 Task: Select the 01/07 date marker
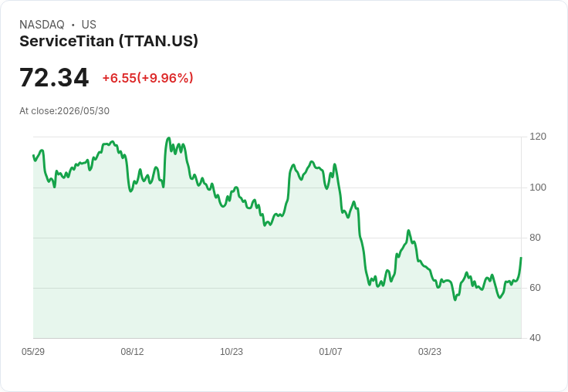[330, 351]
